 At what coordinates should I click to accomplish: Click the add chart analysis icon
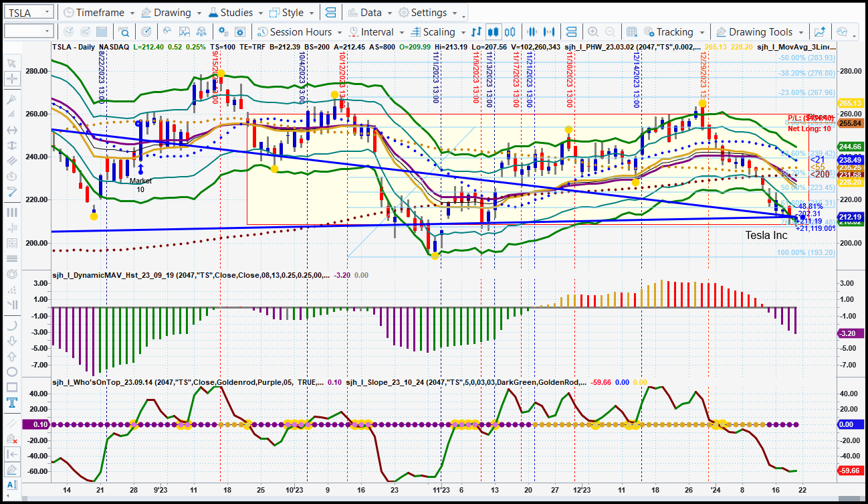[820, 31]
